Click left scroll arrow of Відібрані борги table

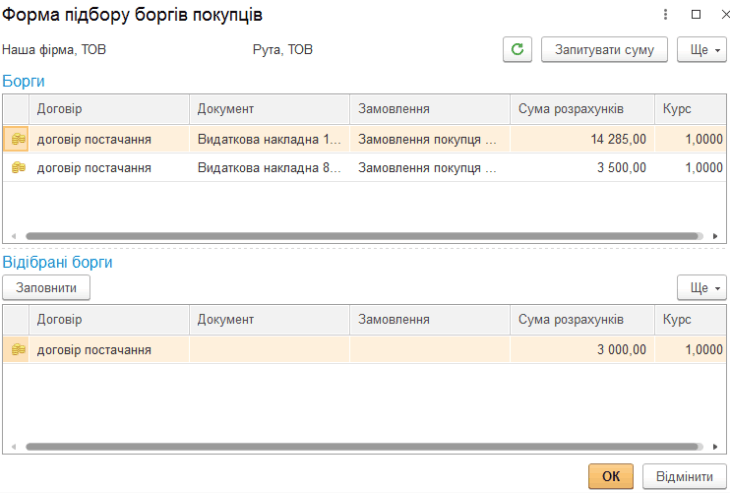14,446
